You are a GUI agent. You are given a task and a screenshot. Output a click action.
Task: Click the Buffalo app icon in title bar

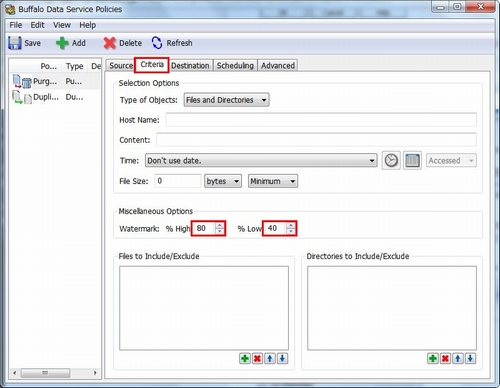coord(10,9)
